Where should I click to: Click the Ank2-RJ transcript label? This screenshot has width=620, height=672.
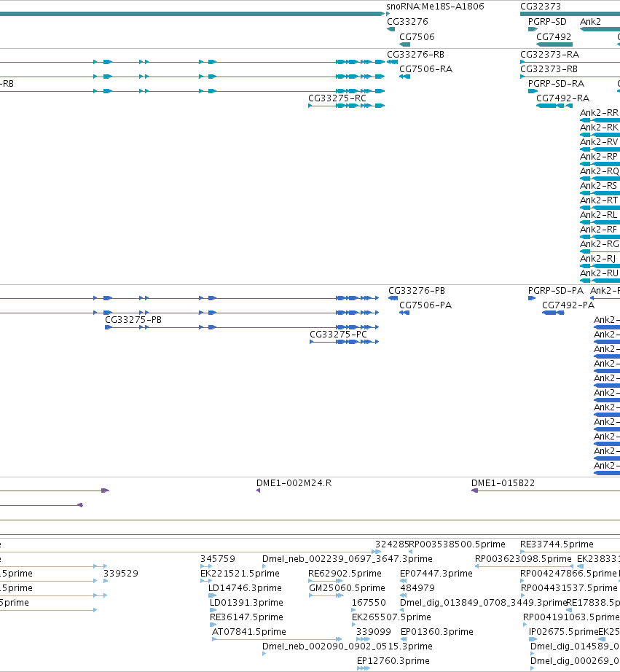597,259
